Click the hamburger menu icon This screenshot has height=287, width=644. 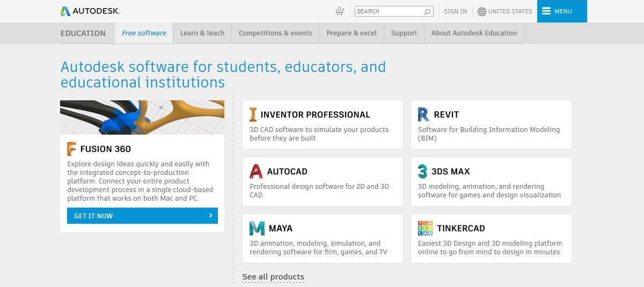(546, 11)
